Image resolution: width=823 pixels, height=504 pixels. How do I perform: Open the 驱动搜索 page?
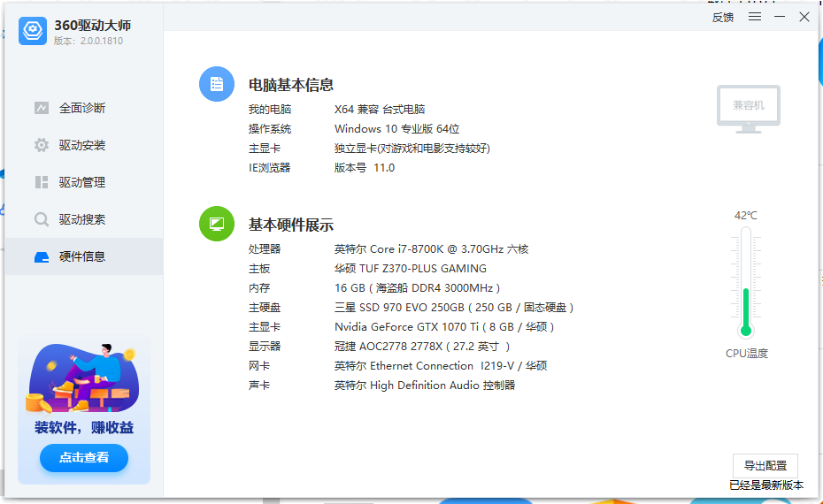pos(84,219)
